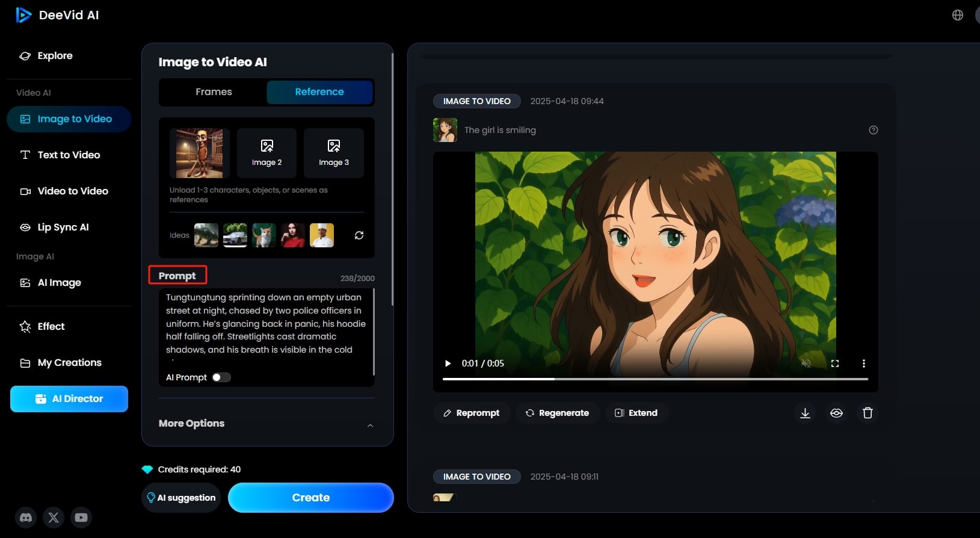Play the girl smiling video
980x538 pixels.
coord(448,363)
